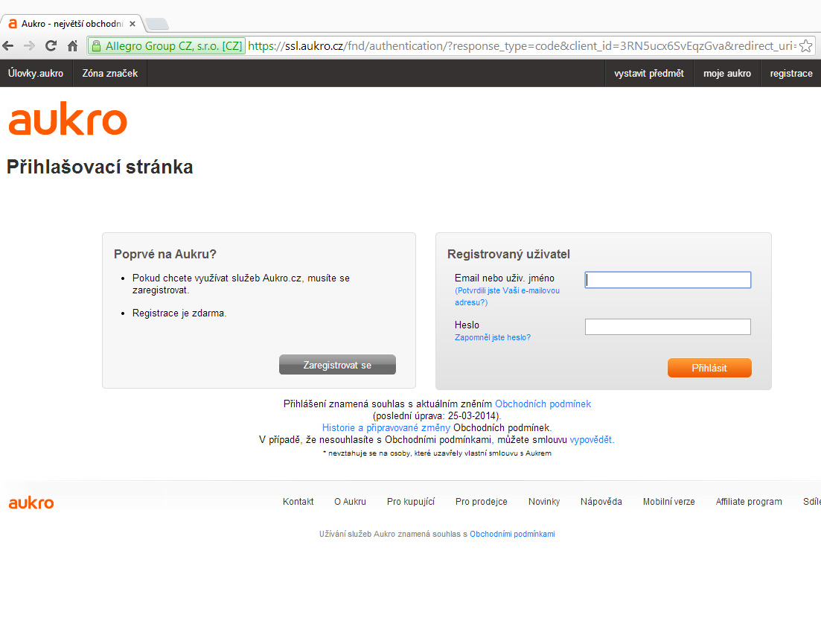Image resolution: width=821 pixels, height=644 pixels.
Task: Click the Registrovaný uživatel heading
Action: [x=508, y=254]
